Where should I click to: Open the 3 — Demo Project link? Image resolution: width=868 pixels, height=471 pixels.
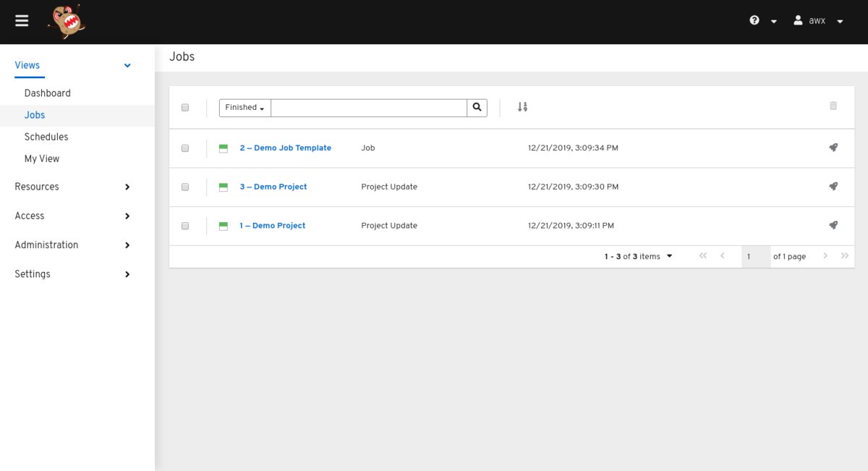pos(273,187)
